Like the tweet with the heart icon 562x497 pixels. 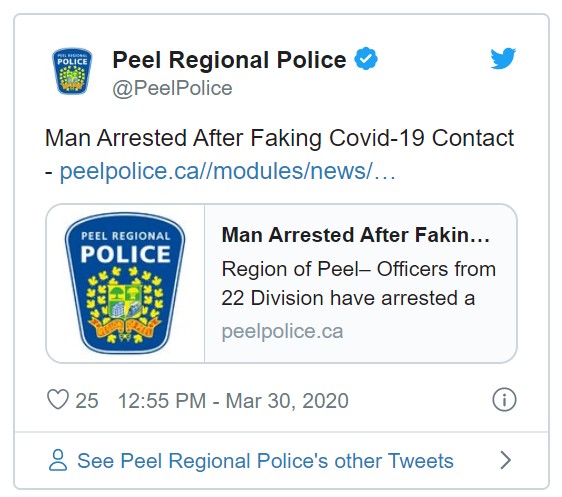(58, 399)
